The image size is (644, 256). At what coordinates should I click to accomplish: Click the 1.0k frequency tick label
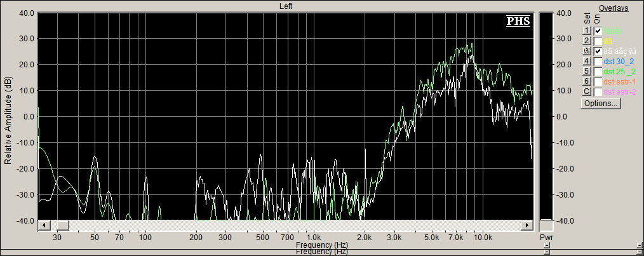pos(314,238)
